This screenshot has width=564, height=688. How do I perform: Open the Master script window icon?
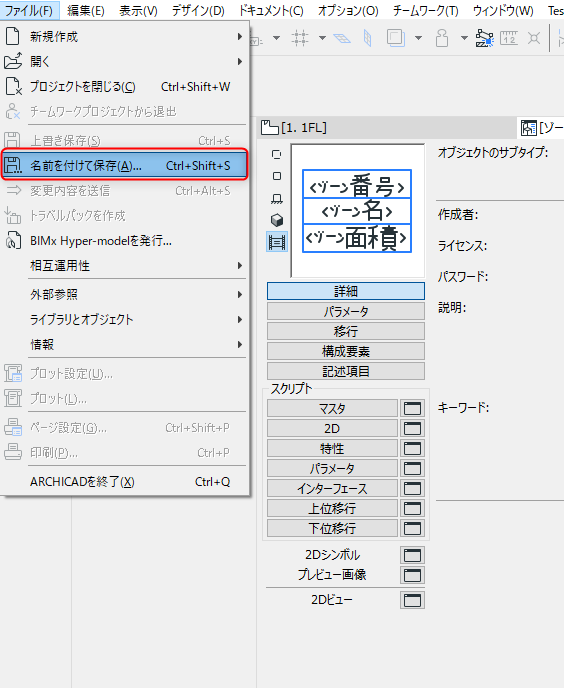[412, 408]
